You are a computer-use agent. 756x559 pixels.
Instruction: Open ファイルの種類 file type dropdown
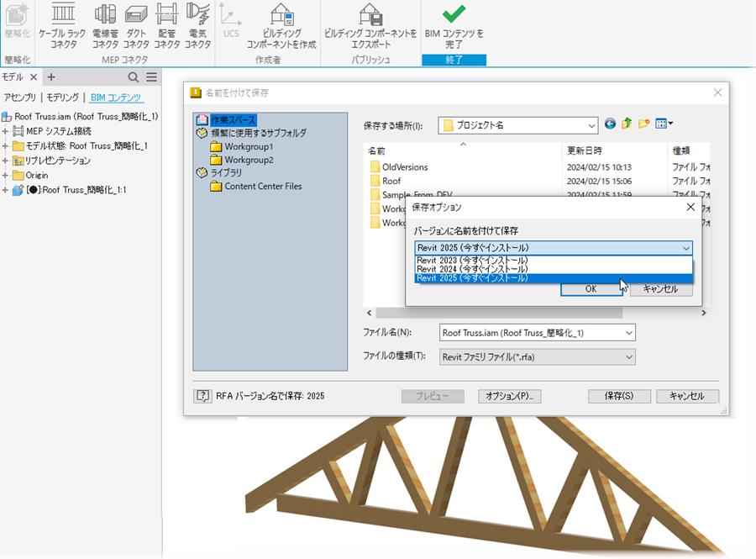pyautogui.click(x=628, y=357)
